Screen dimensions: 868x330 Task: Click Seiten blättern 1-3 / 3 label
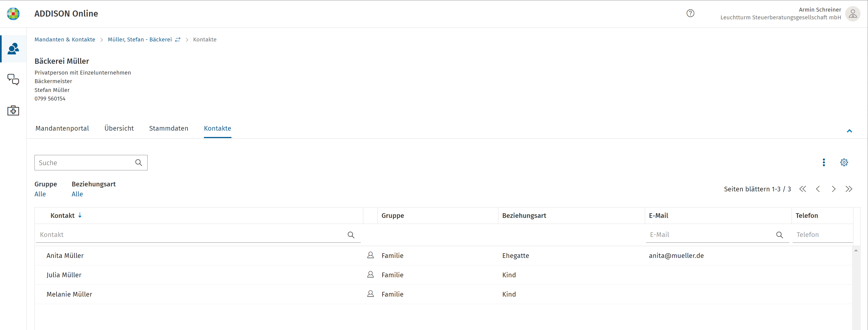(x=757, y=189)
